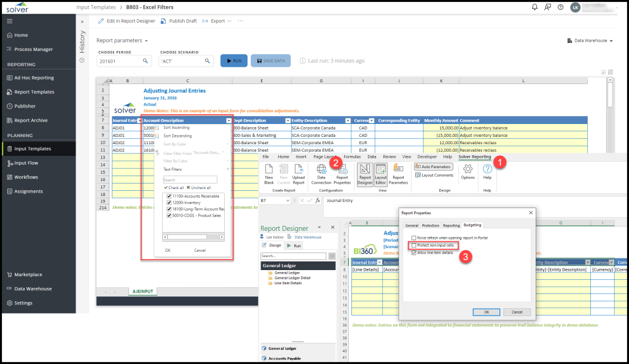Open Process Manager in sidebar

tap(30, 49)
